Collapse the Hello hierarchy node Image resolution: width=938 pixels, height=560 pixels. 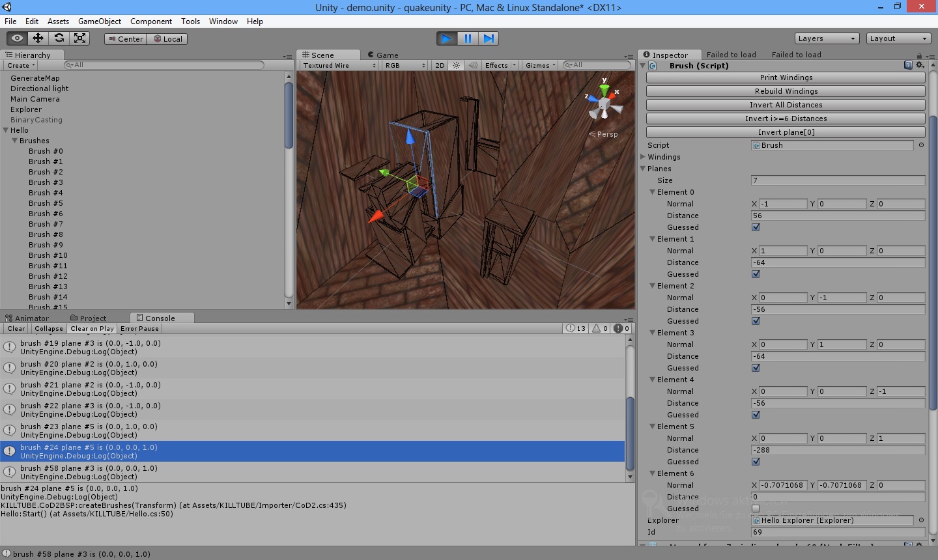6,130
